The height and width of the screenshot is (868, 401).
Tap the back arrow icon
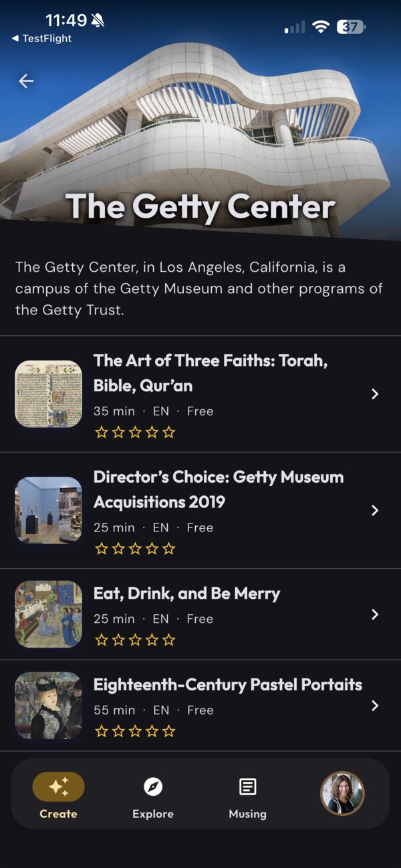click(26, 81)
